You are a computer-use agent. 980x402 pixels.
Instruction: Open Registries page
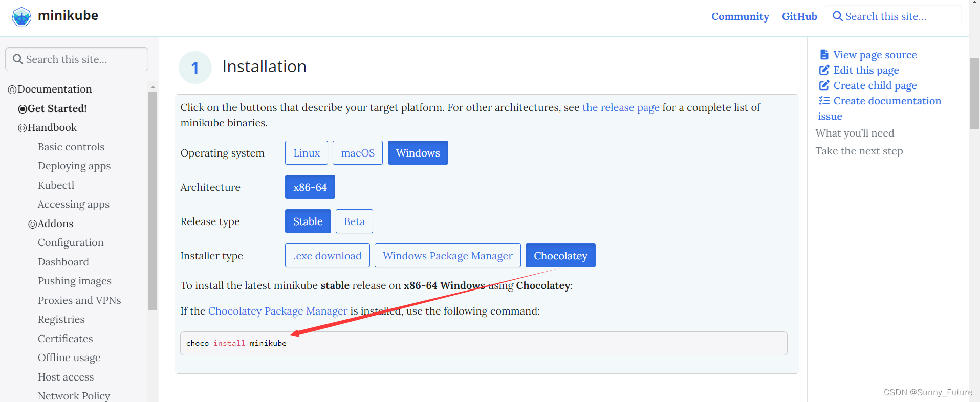coord(61,319)
